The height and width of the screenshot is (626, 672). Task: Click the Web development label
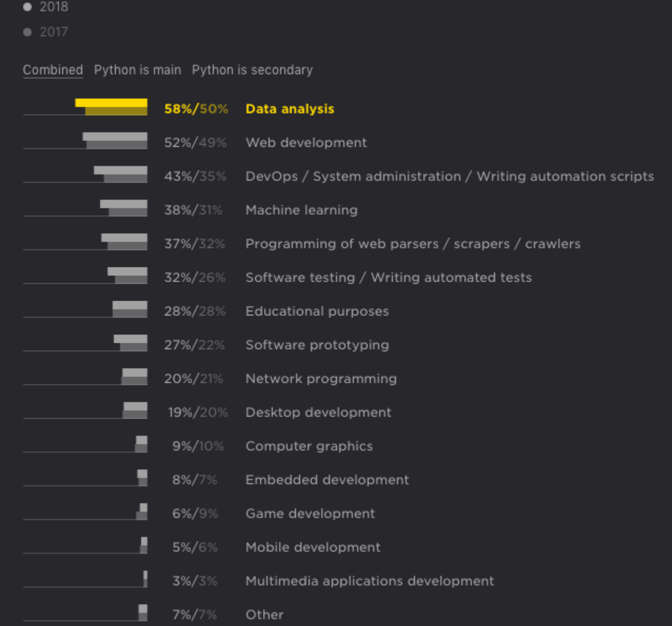coord(306,143)
